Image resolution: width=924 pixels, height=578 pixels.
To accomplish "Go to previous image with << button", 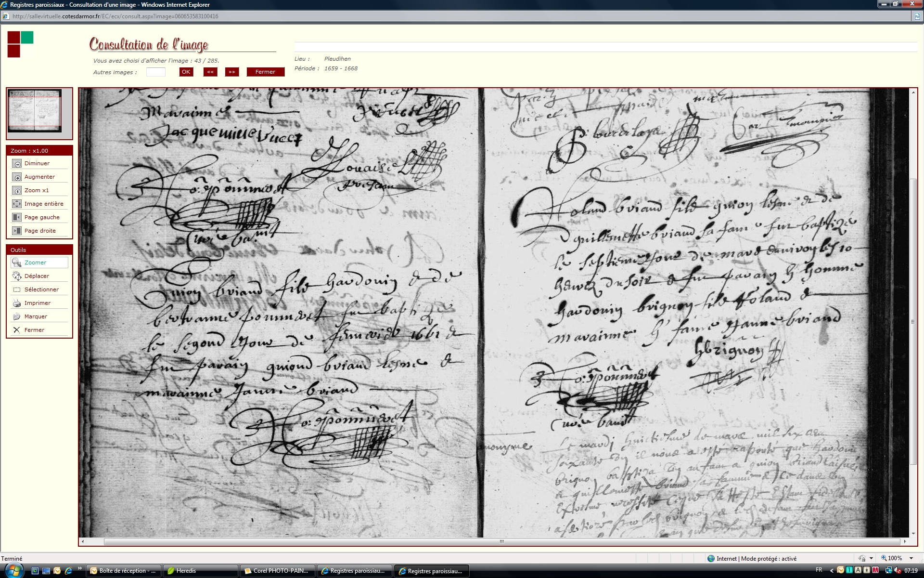I will 210,72.
